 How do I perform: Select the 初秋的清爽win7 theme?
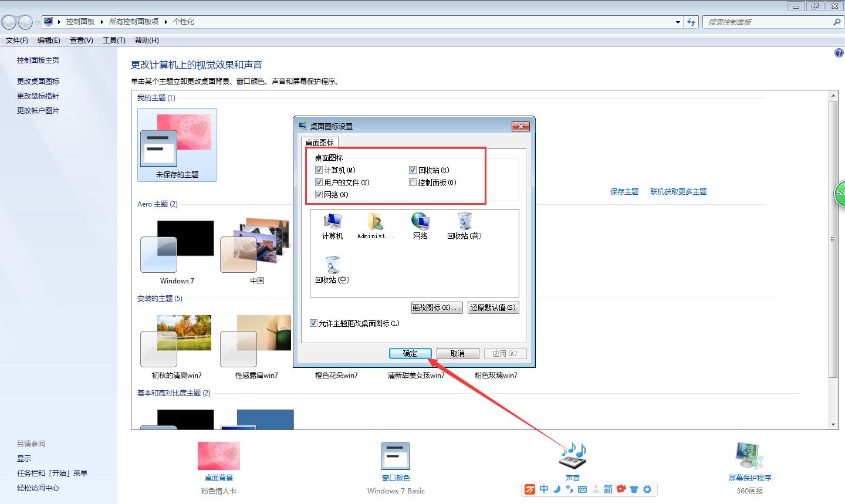pos(177,347)
